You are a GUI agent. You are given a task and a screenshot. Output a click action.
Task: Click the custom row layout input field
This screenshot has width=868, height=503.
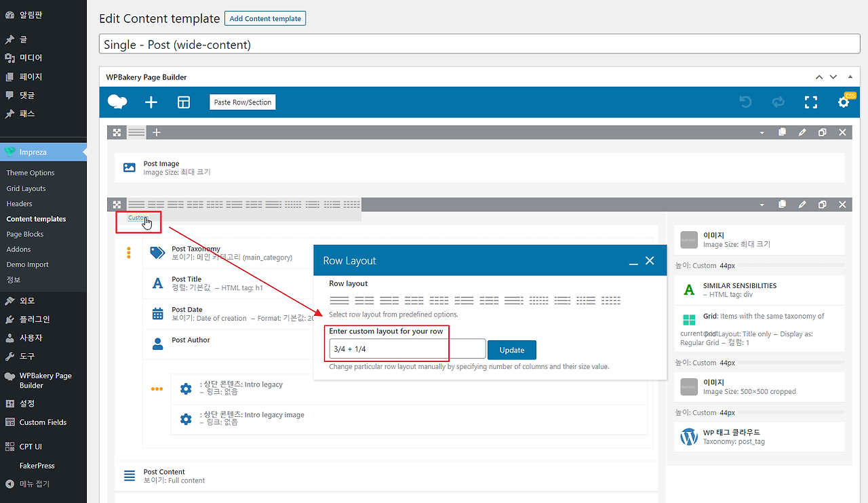[x=407, y=349]
